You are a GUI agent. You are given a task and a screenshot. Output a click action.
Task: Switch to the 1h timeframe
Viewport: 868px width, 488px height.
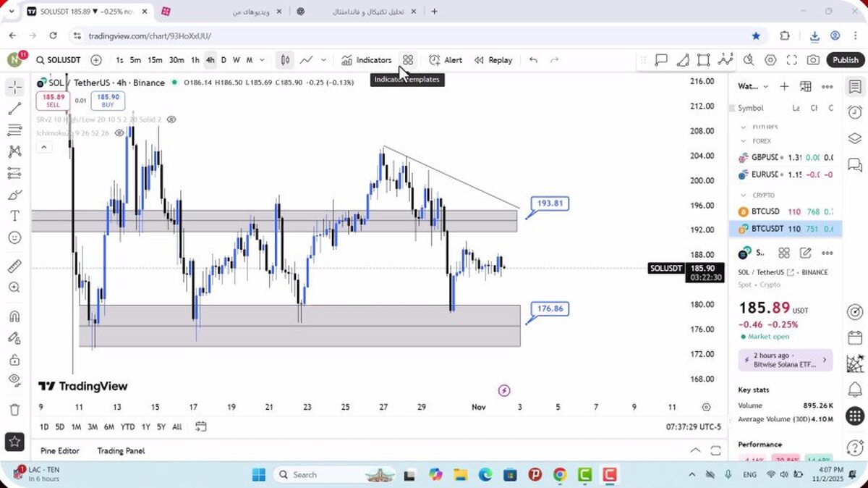coord(195,60)
